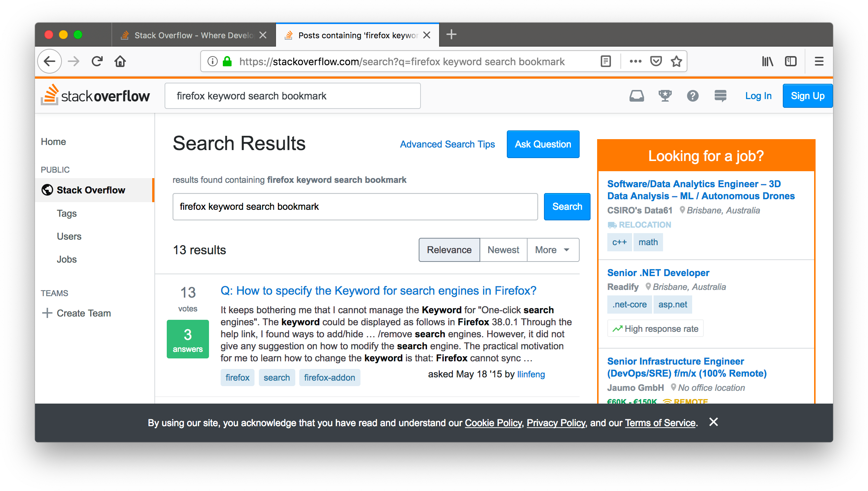Open Users in the left sidebar

pyautogui.click(x=69, y=236)
